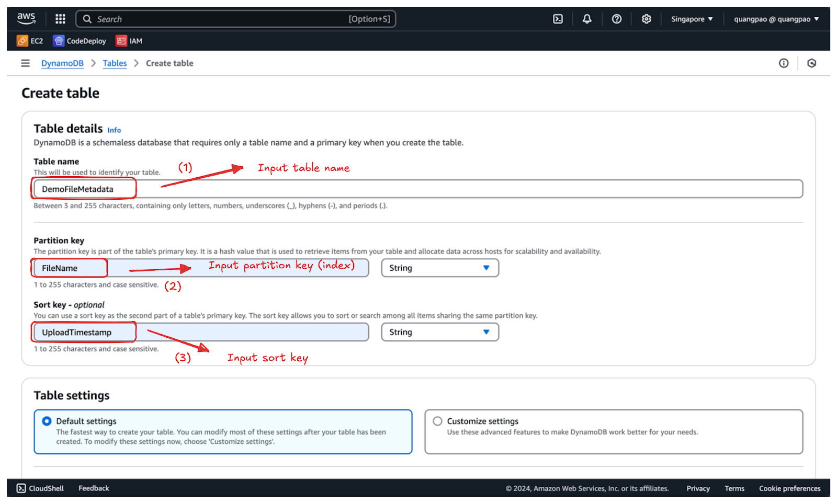Open the navigation sidebar hamburger menu

[x=25, y=63]
